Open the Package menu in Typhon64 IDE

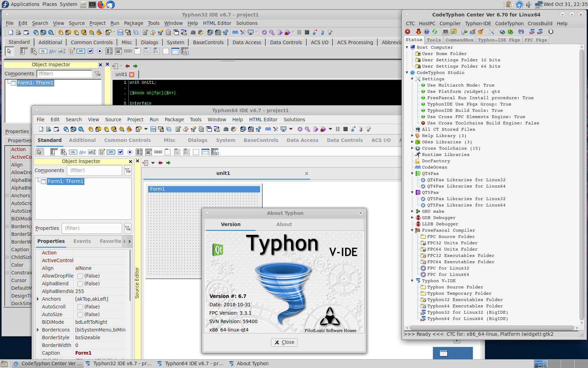coord(174,120)
